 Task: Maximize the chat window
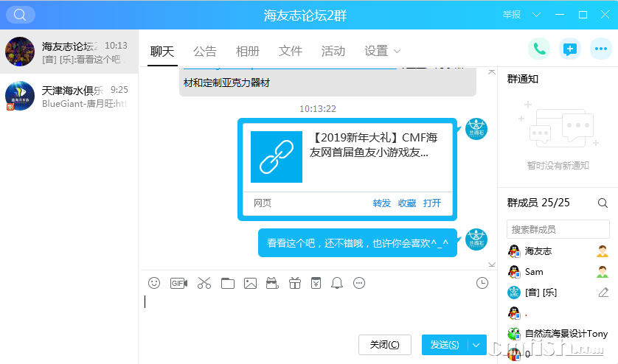coord(583,15)
